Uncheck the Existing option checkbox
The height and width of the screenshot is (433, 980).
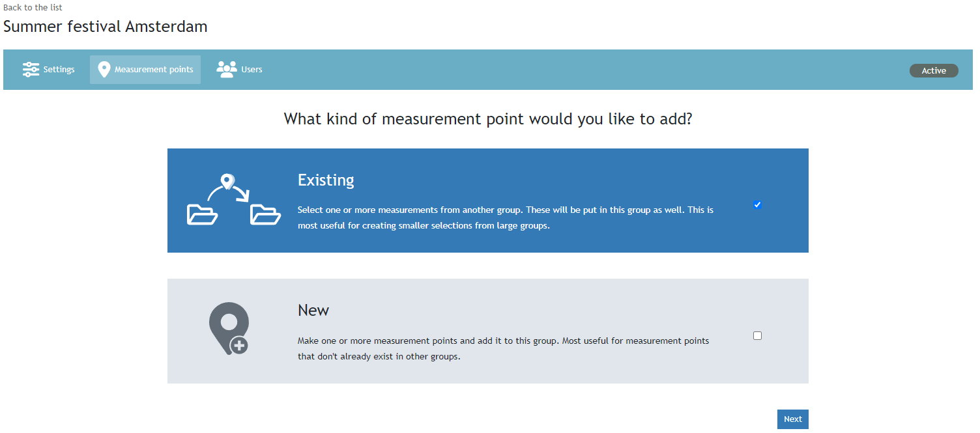click(x=757, y=205)
